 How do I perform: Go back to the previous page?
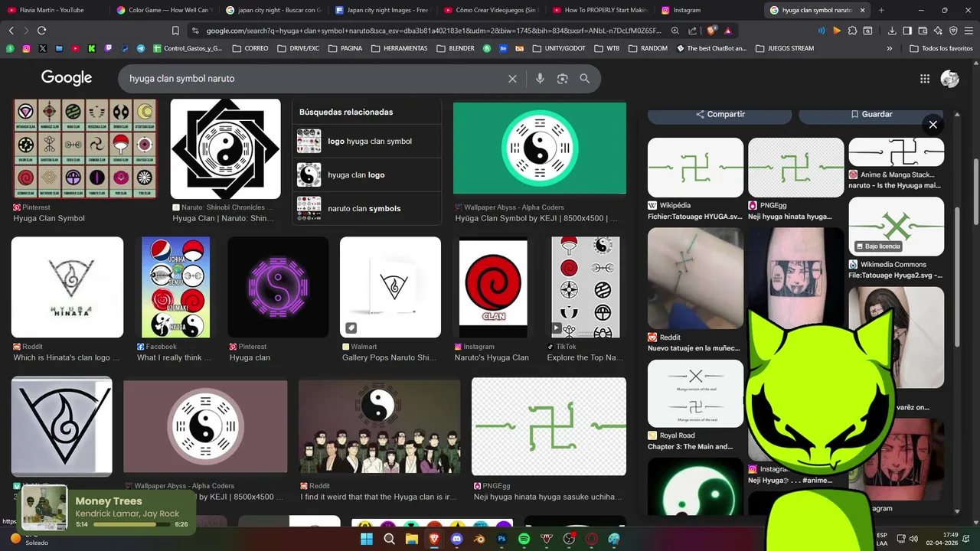11,31
